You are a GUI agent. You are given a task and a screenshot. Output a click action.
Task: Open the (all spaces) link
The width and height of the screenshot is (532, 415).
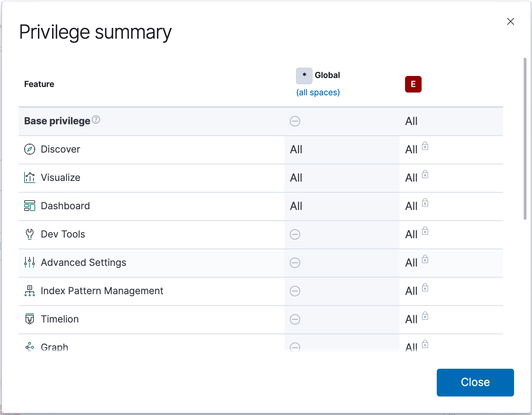tap(318, 92)
